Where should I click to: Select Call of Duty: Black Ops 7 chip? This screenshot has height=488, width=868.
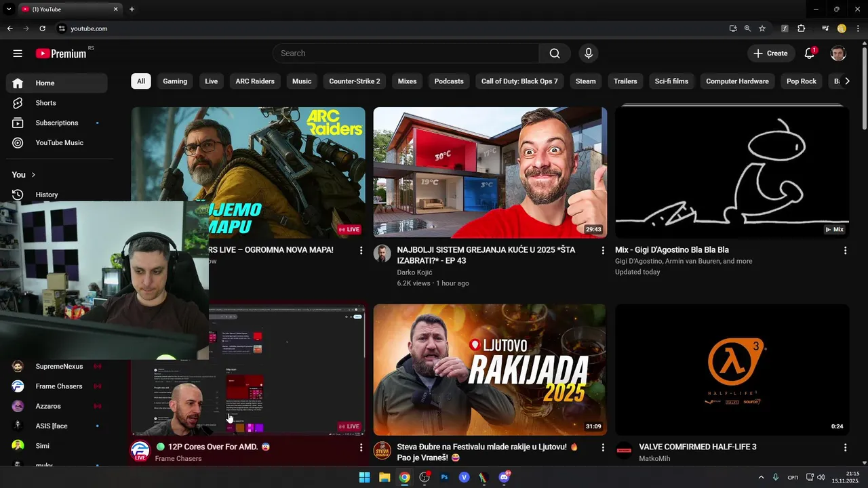coord(519,81)
